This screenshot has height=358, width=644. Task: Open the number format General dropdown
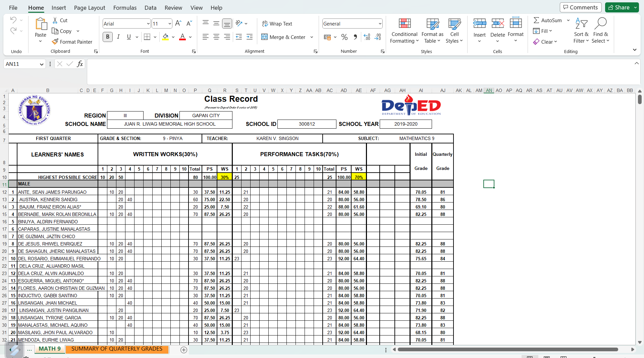click(x=380, y=24)
